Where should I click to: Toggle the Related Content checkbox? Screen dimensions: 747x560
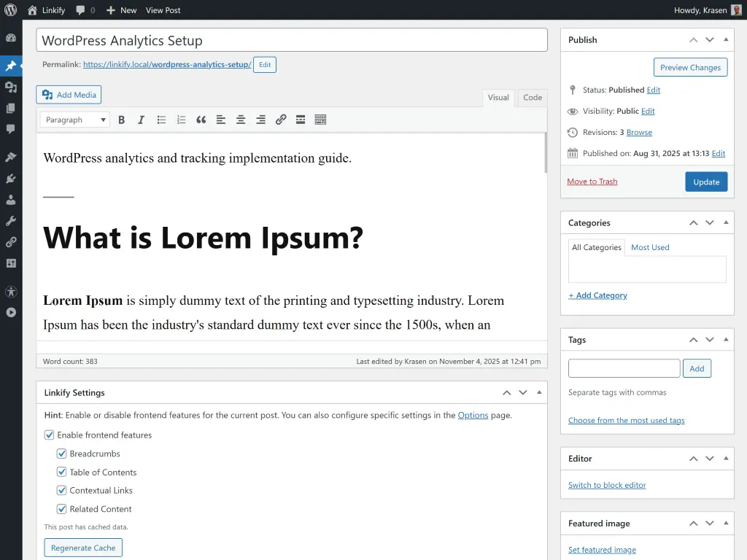[62, 508]
